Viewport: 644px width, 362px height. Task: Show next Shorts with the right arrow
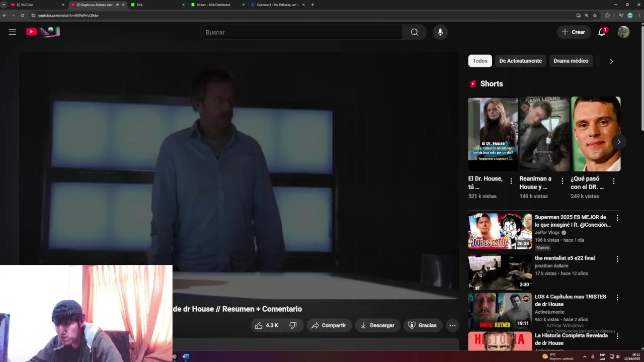[618, 142]
